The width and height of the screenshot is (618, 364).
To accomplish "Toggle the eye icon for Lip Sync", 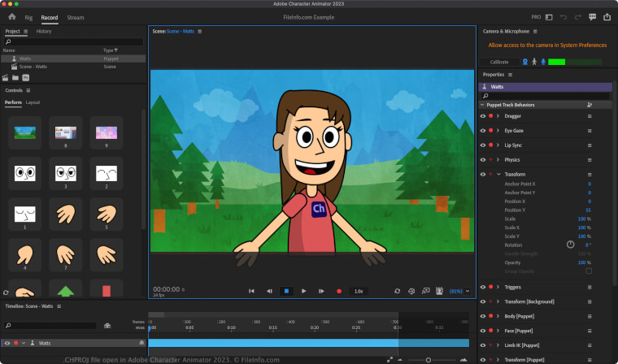I will [x=482, y=145].
